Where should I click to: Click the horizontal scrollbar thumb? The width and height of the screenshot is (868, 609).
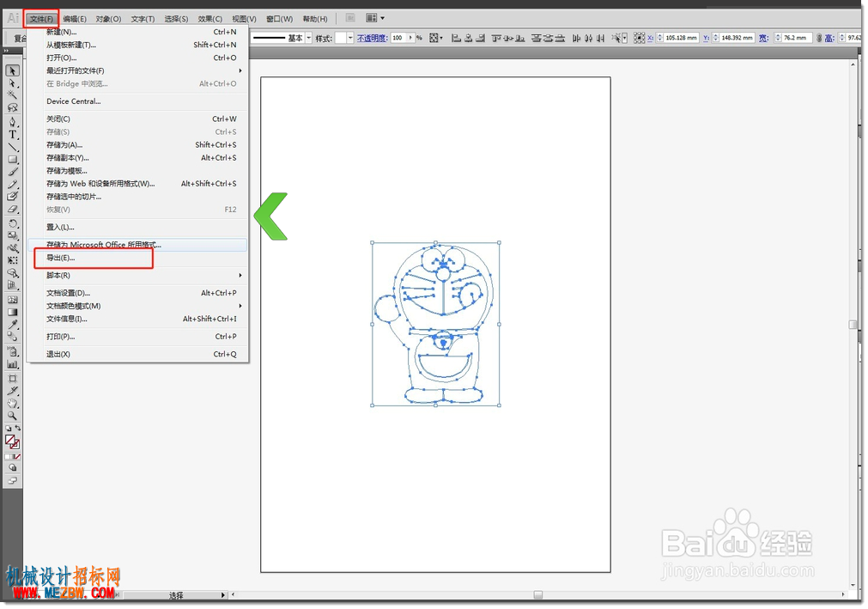[x=537, y=594]
